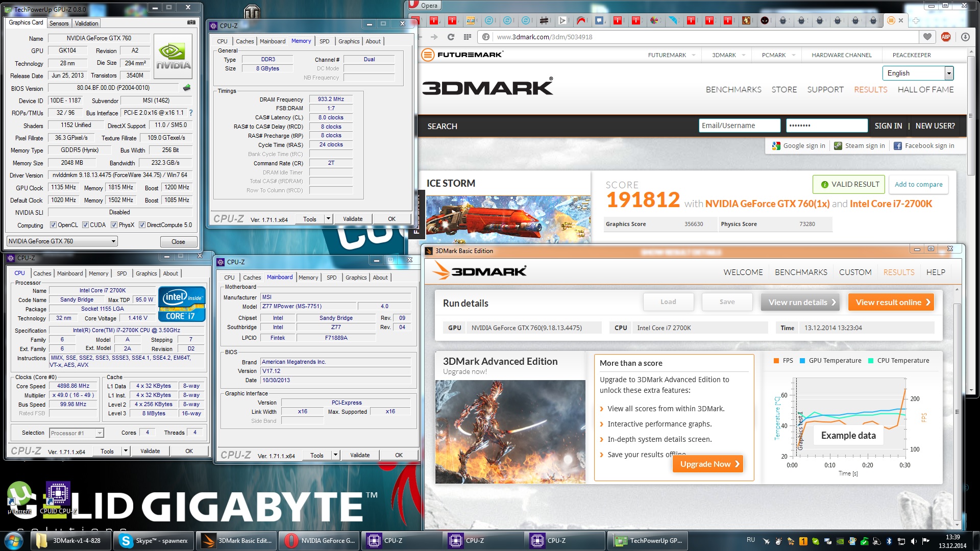Click the network tray icon
This screenshot has height=551, width=980.
tap(901, 541)
